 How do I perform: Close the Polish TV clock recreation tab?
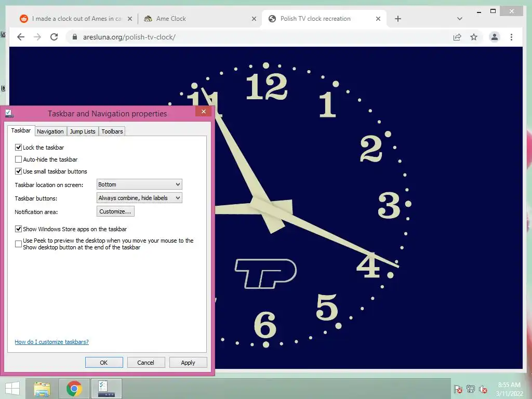[378, 19]
